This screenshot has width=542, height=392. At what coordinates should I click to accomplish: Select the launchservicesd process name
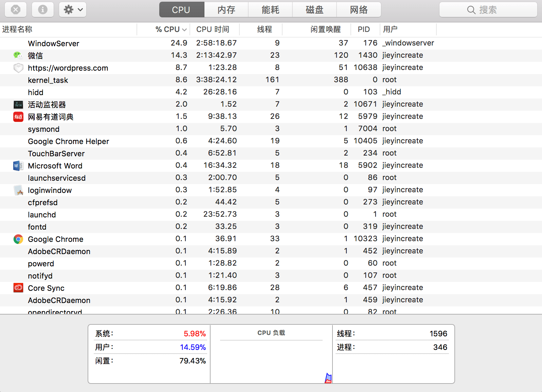point(57,178)
